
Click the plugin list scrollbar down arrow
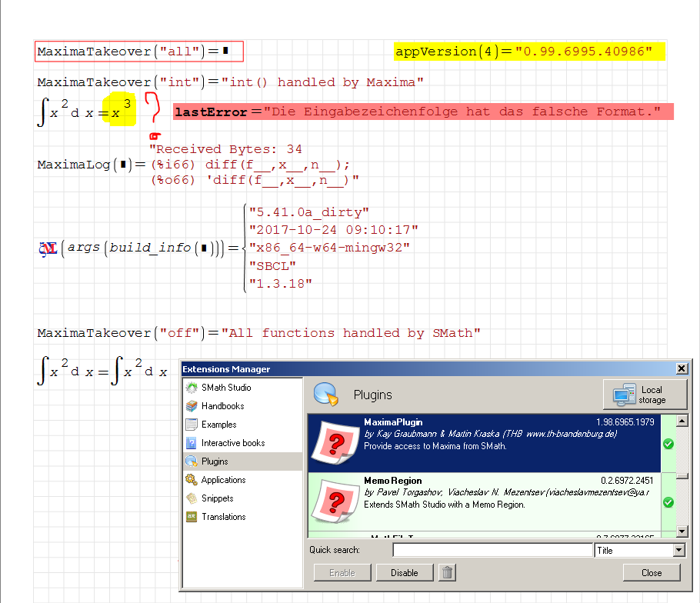(680, 531)
